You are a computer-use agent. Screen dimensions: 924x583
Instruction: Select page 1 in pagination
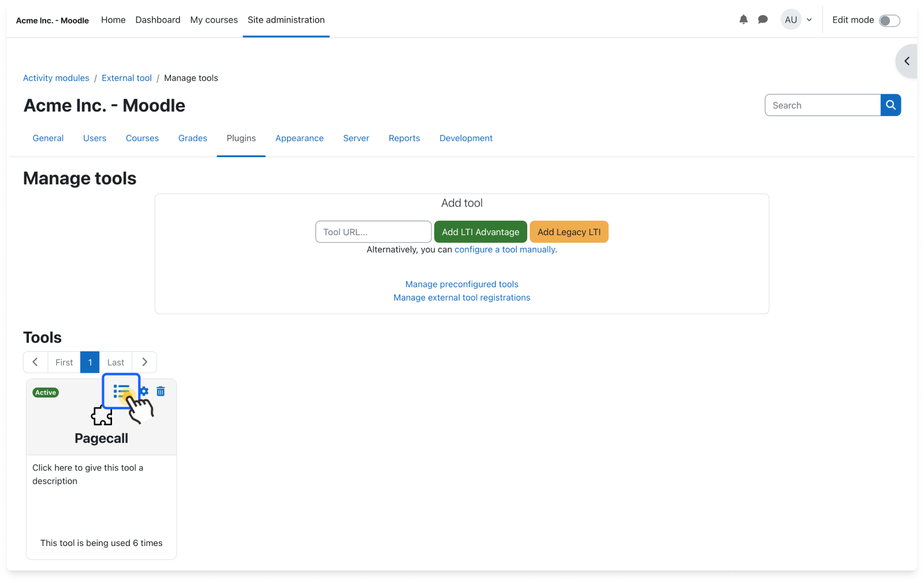pyautogui.click(x=90, y=362)
